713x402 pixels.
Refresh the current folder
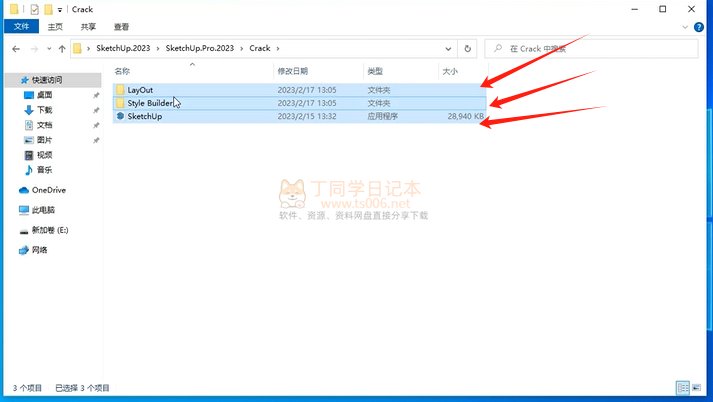[x=467, y=49]
